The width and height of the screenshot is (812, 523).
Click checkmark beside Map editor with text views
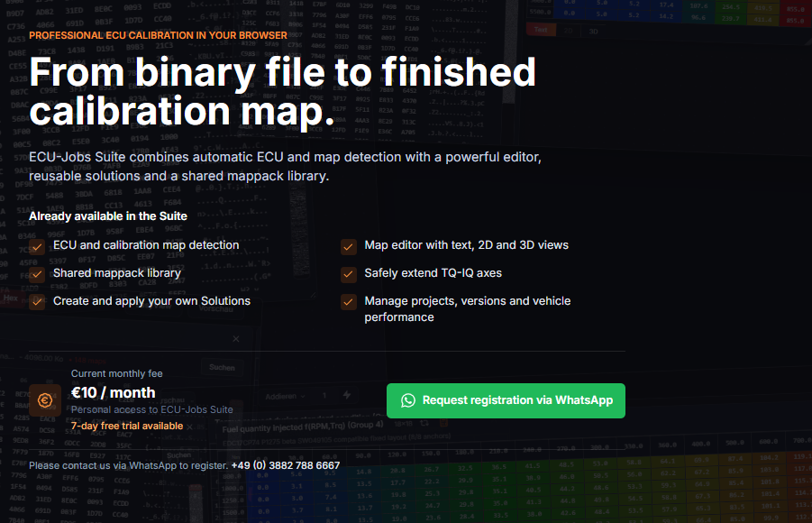point(349,247)
